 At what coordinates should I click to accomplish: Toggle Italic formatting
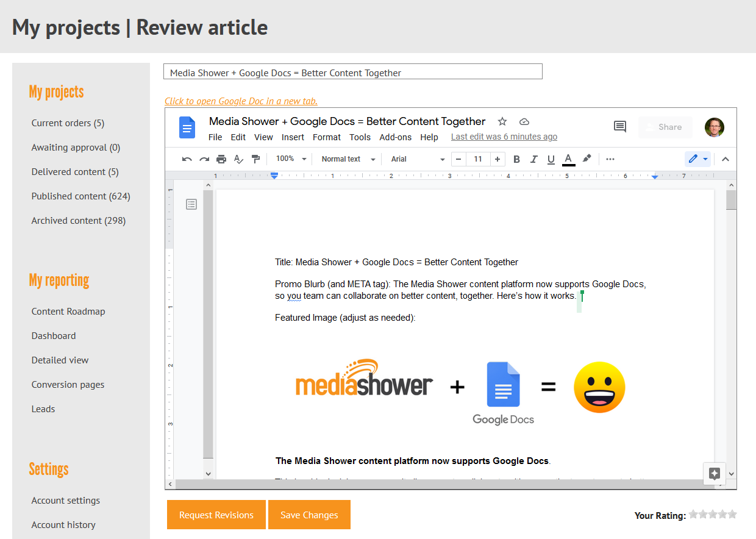point(533,159)
